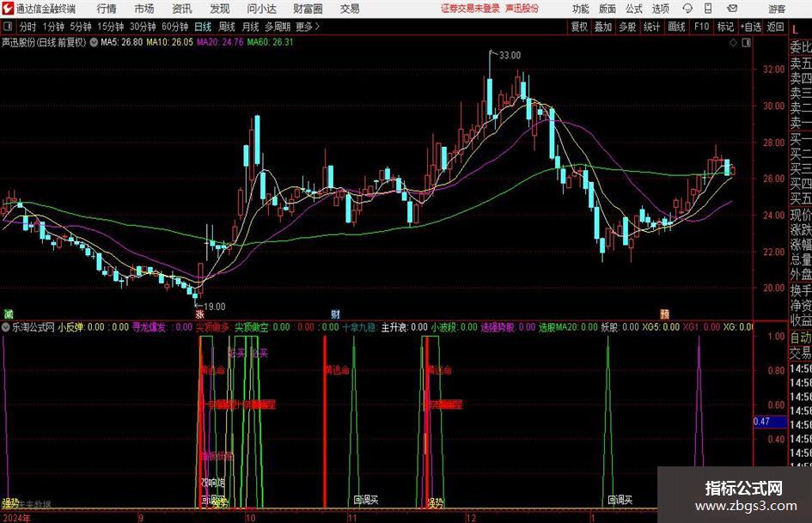Viewport: 812px width, 523px height.
Task: Click the 返回 back button
Action: pos(775,27)
